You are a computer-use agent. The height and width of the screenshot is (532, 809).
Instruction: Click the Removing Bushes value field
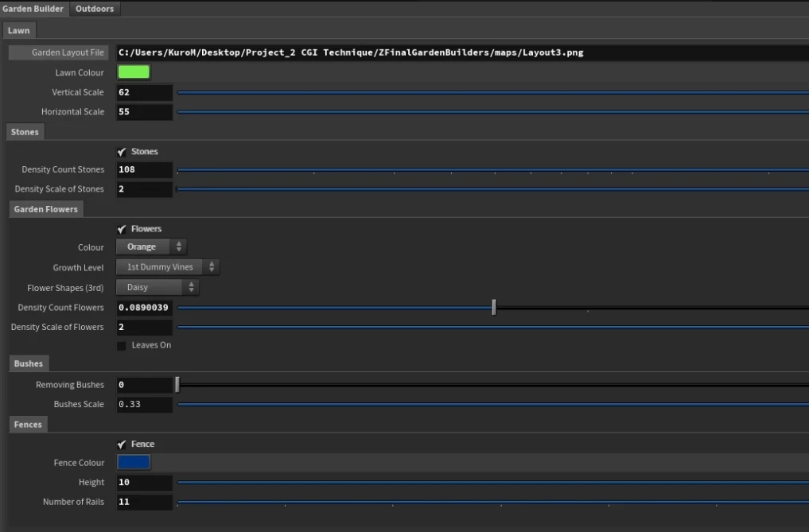pyautogui.click(x=145, y=385)
